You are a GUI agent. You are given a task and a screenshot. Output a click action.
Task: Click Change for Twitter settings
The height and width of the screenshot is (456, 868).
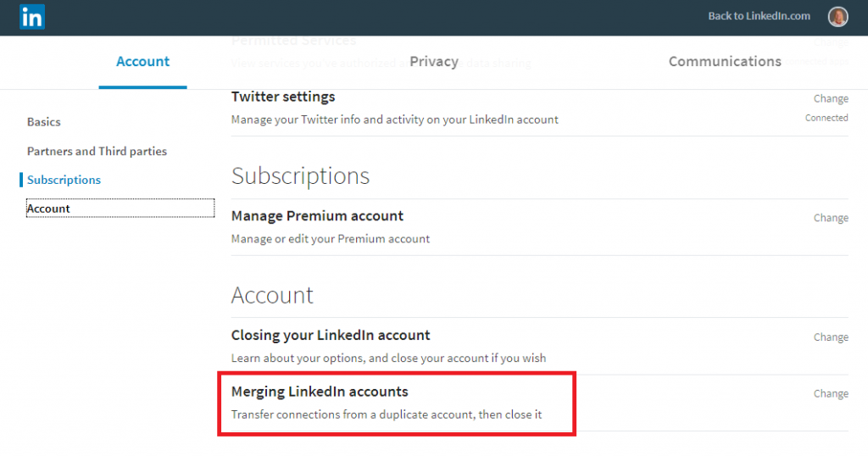[x=831, y=99]
